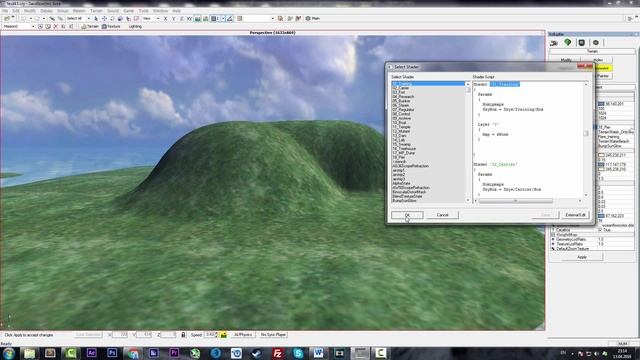Open Photoshop from the taskbar
This screenshot has width=640, height=360.
pos(112,353)
